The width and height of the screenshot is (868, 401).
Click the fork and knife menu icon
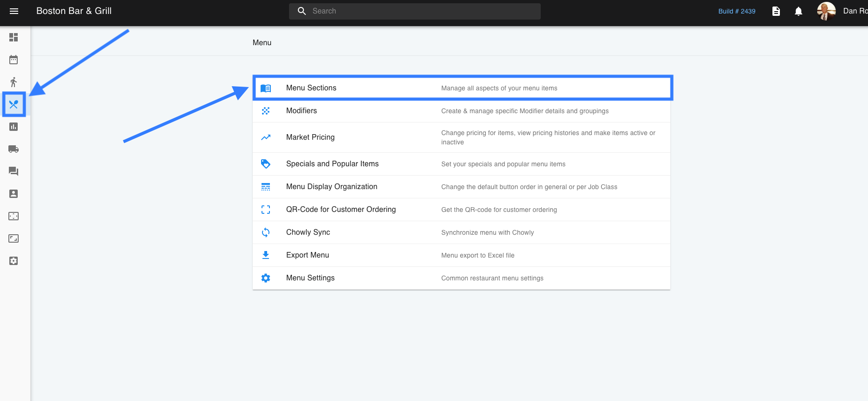[x=14, y=104]
